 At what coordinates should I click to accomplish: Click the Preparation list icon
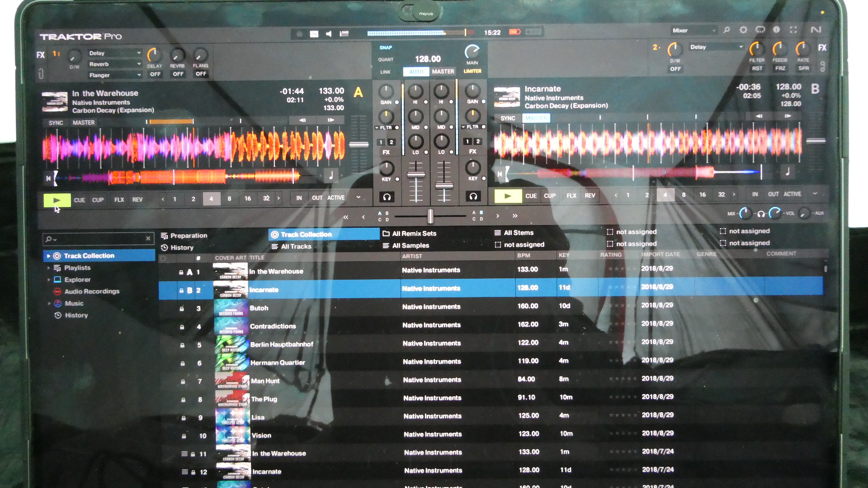[165, 236]
